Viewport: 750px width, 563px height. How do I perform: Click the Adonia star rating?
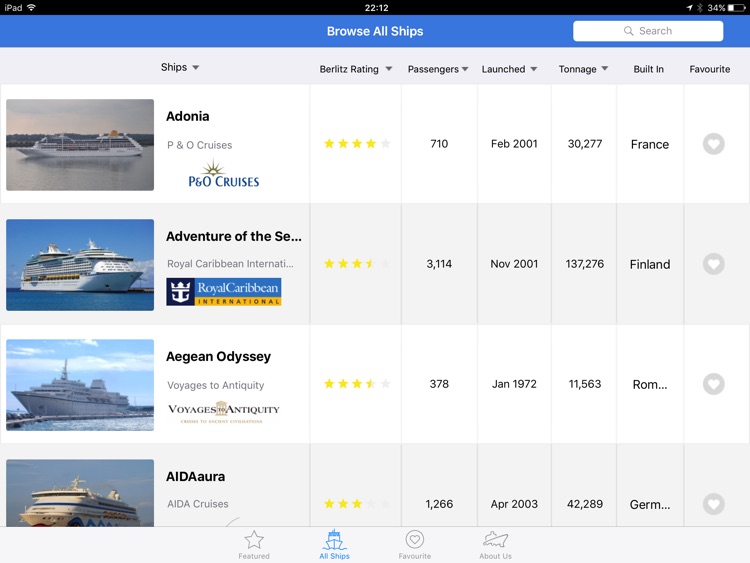(x=357, y=144)
